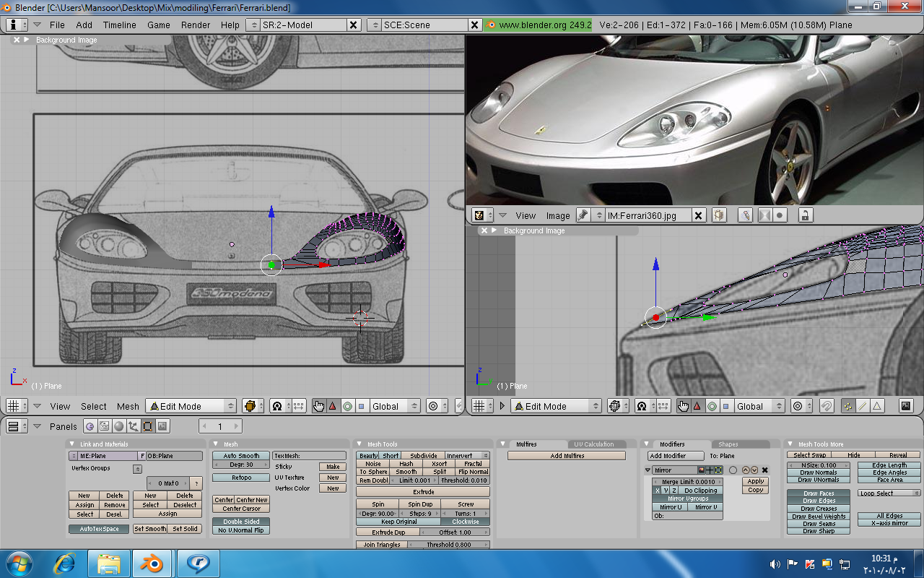This screenshot has height=578, width=924.
Task: Select edge select mode in the right 3D view
Action: click(x=862, y=406)
